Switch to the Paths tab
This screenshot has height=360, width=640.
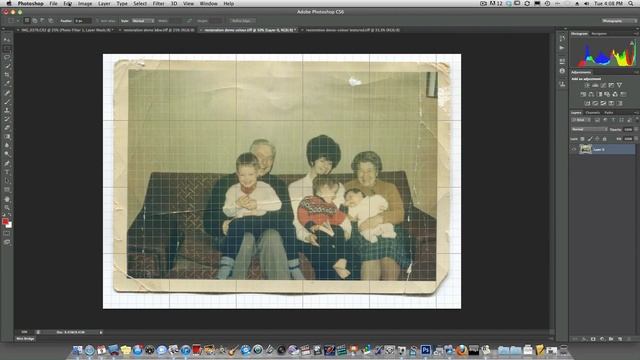click(x=609, y=112)
